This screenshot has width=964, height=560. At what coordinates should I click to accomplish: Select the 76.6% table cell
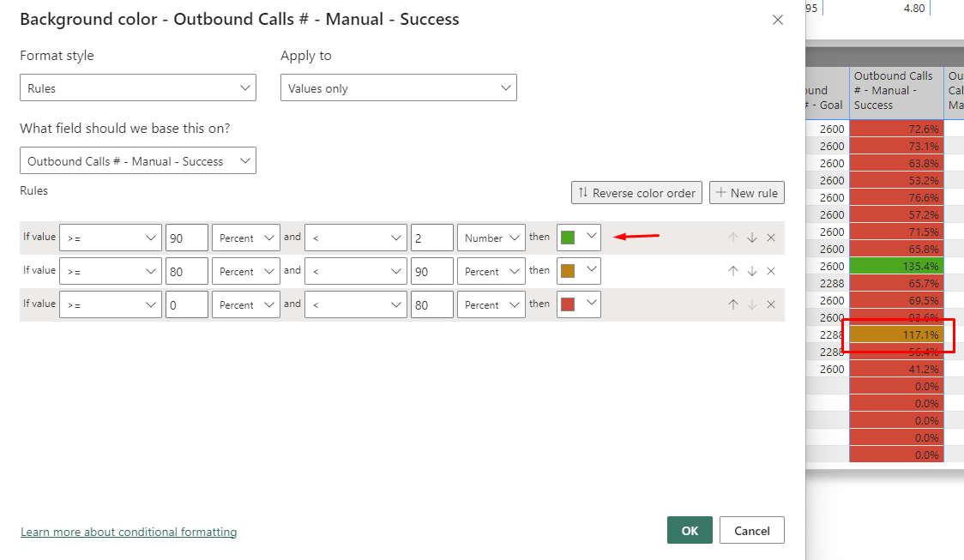(x=896, y=197)
